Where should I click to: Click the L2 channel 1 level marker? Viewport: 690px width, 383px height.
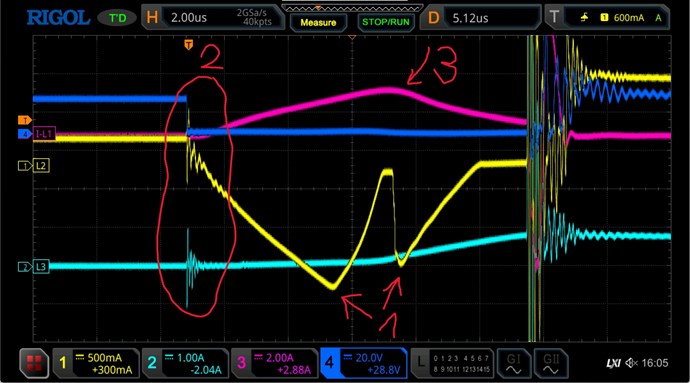pos(34,166)
